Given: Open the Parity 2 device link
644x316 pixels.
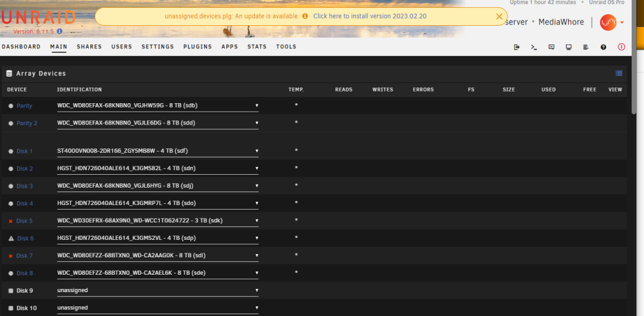Looking at the screenshot, I should (x=27, y=123).
